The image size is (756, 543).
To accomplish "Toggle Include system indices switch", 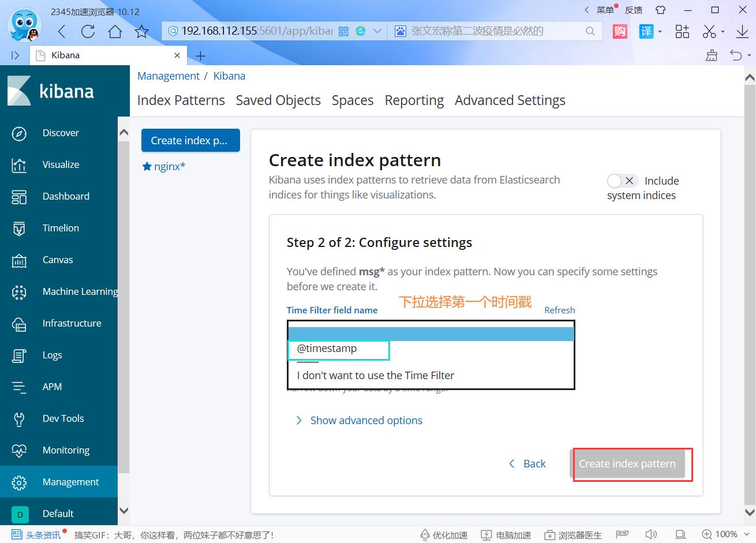I will click(622, 181).
